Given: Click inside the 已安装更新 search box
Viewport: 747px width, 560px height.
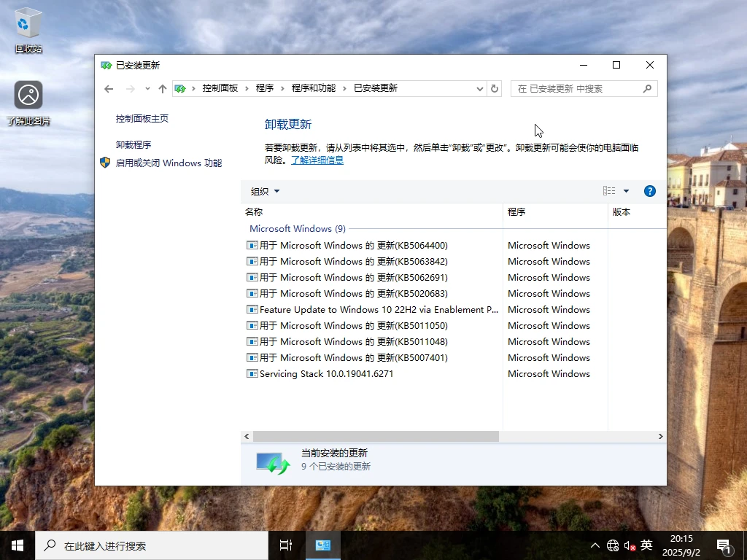Looking at the screenshot, I should [x=576, y=88].
